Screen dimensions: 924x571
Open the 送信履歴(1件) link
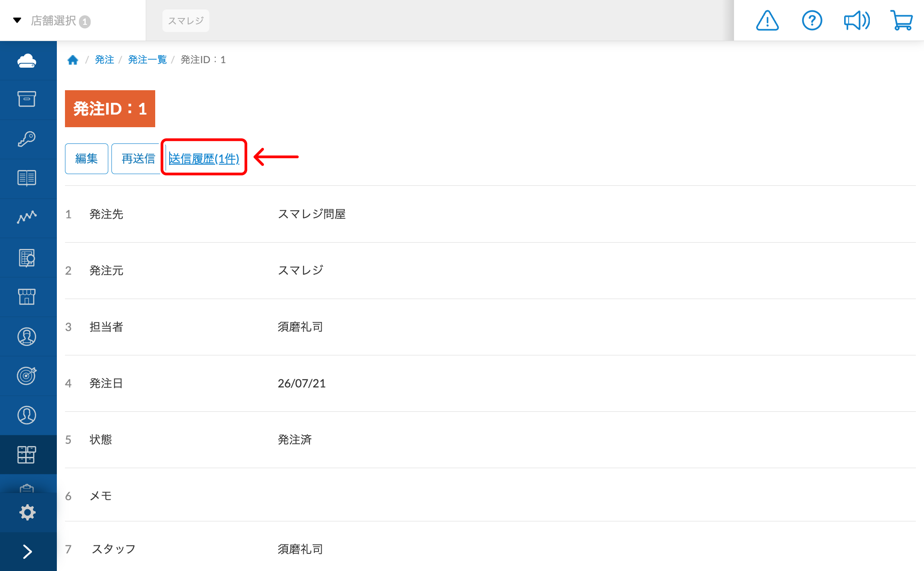[204, 159]
